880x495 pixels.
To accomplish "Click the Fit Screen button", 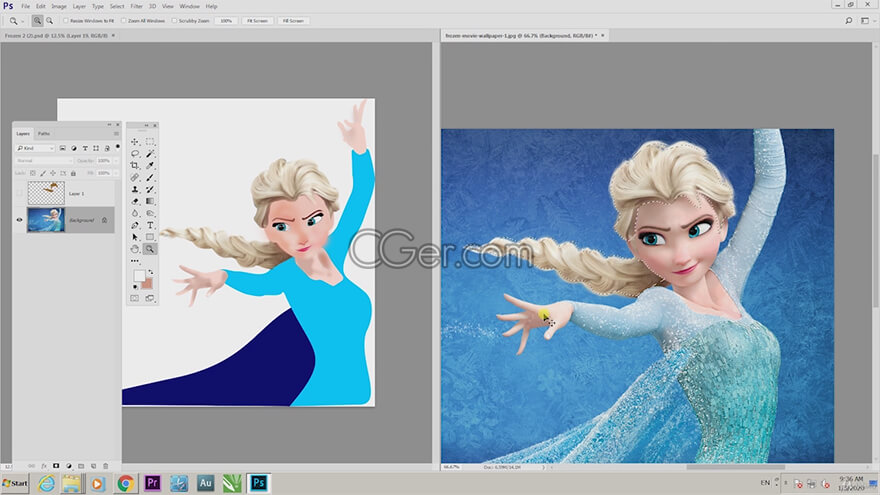I will tap(258, 21).
